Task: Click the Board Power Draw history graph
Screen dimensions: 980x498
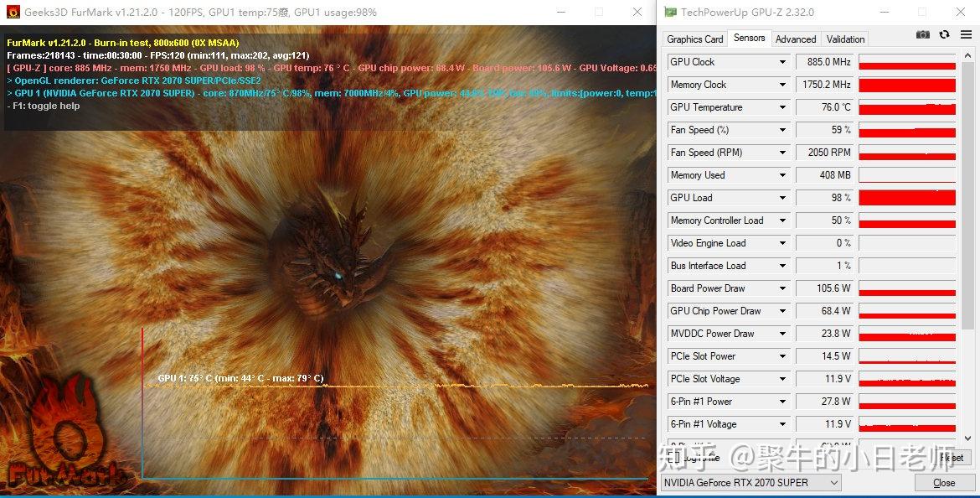Action: pos(907,288)
